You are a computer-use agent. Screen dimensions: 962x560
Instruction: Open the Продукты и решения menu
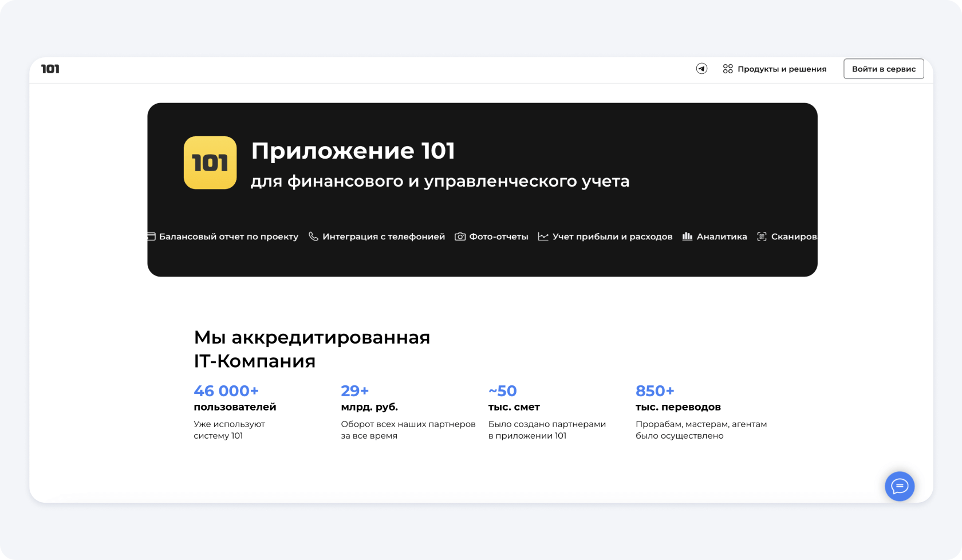click(x=782, y=69)
